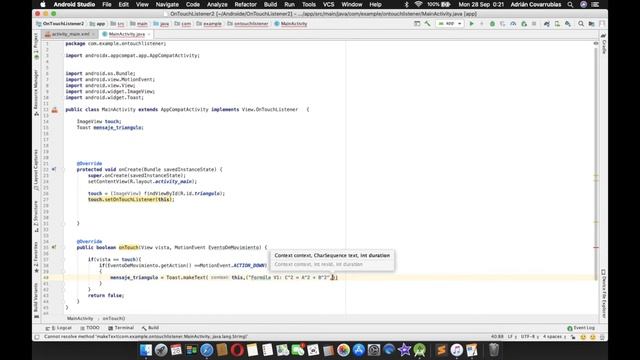Toggle the Project tool window side tab

click(36, 46)
